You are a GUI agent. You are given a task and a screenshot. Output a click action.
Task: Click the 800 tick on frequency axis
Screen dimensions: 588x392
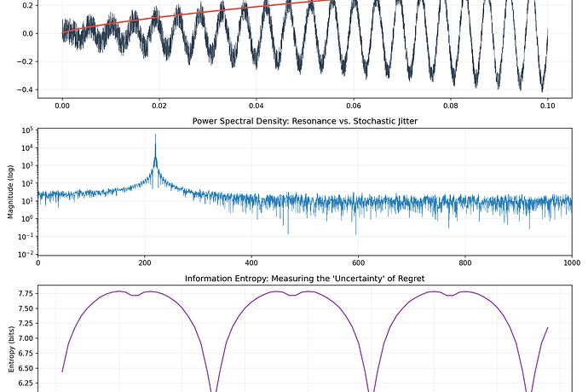[465, 263]
